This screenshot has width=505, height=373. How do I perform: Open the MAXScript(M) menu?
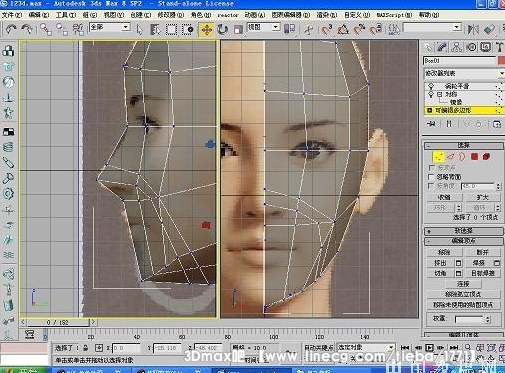tap(394, 15)
